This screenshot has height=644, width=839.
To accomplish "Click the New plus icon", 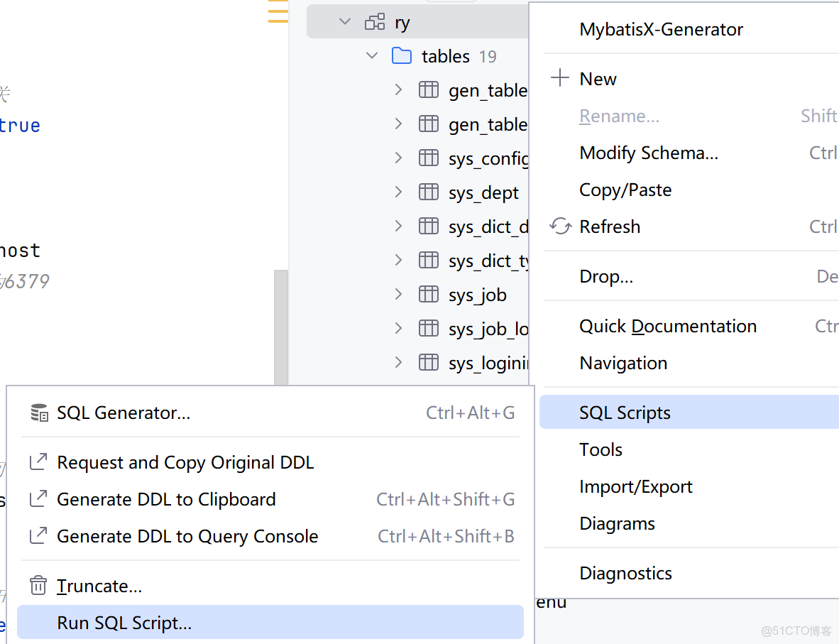I will coord(560,78).
